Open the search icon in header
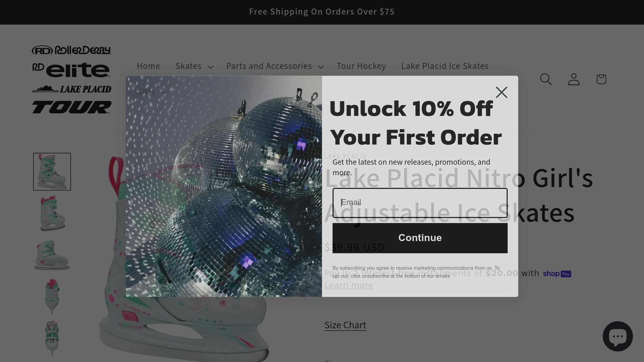The height and width of the screenshot is (362, 644). (546, 79)
